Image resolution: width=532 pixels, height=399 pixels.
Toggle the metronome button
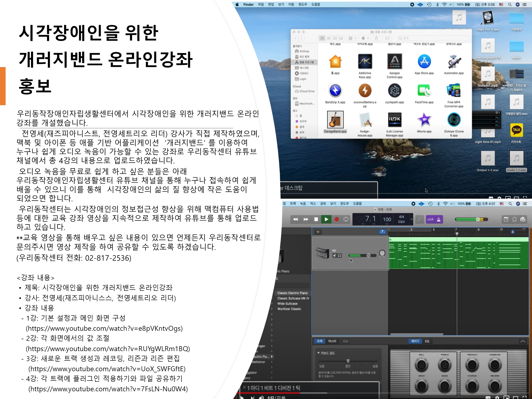pyautogui.click(x=439, y=219)
